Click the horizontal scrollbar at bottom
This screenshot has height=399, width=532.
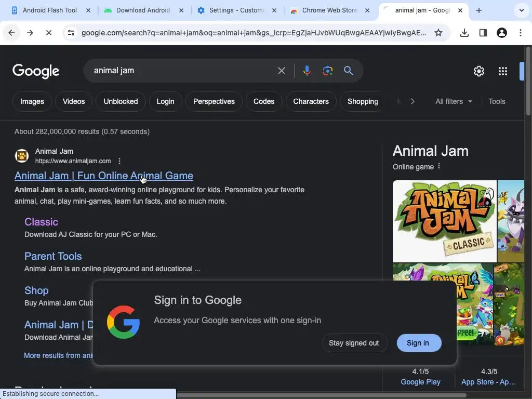coord(321,395)
